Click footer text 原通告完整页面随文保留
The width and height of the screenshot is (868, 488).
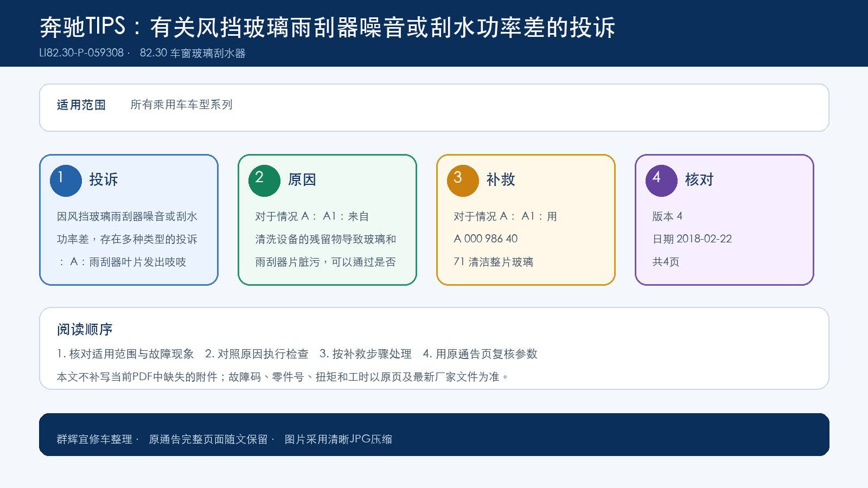point(208,439)
